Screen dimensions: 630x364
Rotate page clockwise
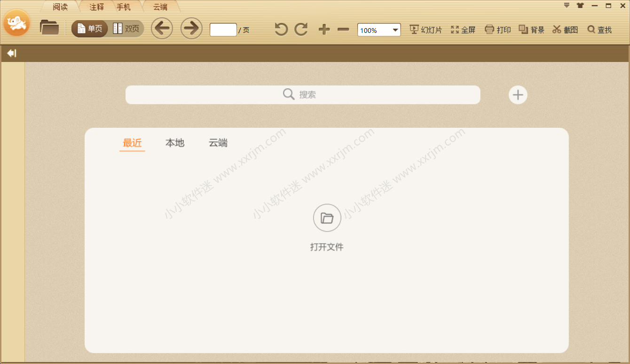point(301,29)
